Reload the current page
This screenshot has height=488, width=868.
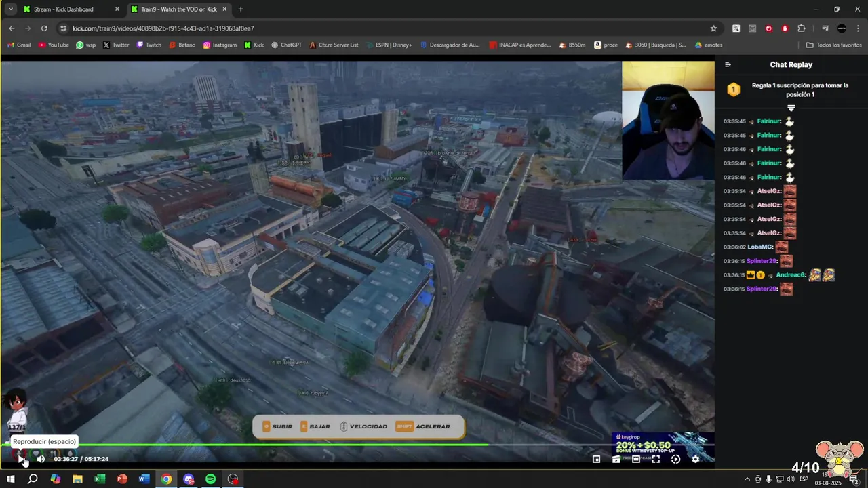[x=44, y=28]
